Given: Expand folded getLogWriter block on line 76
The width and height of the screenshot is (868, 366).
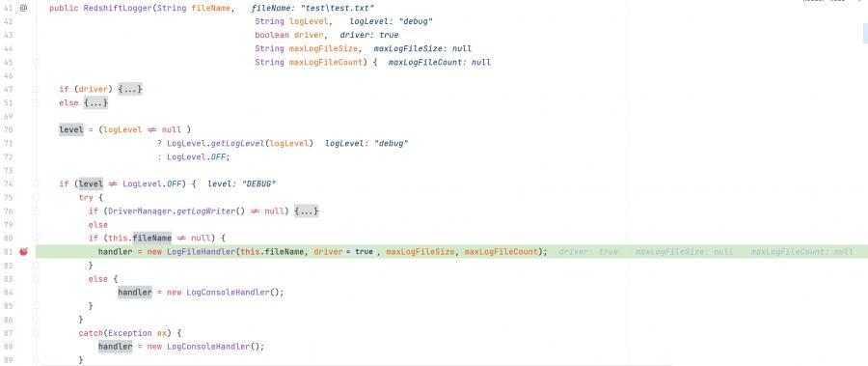Looking at the screenshot, I should (x=306, y=211).
